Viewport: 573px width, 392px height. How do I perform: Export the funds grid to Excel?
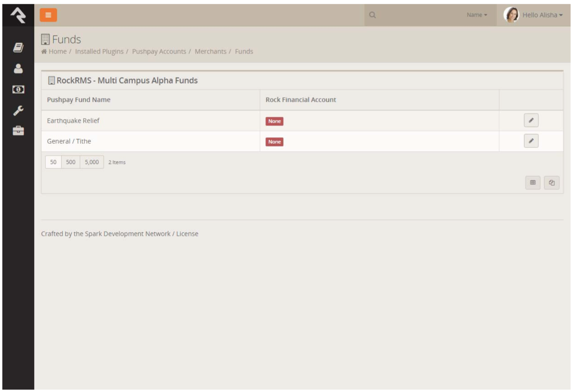533,183
